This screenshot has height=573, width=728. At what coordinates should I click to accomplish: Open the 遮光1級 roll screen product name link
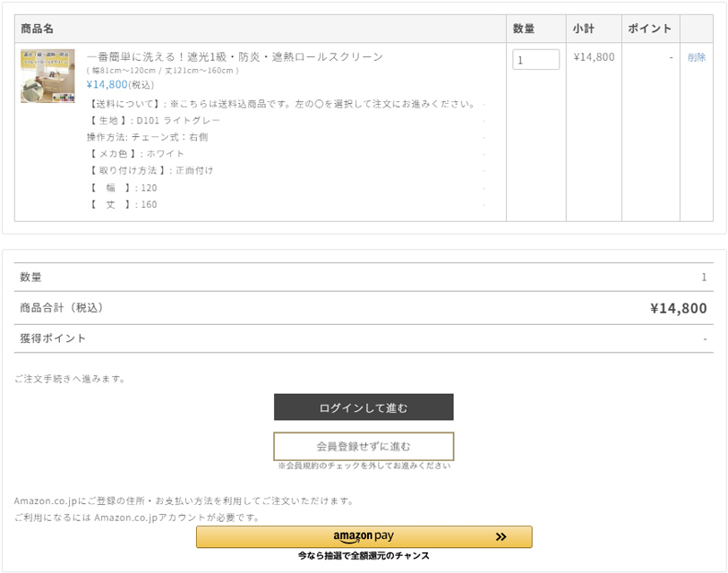click(235, 57)
